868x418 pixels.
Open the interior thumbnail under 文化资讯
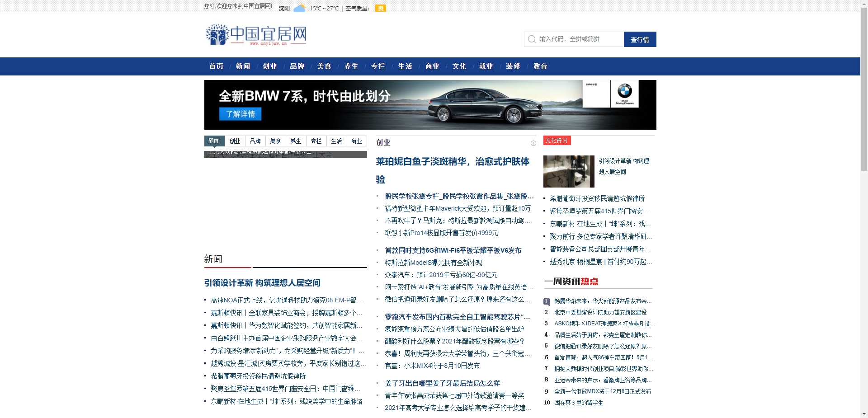(569, 171)
